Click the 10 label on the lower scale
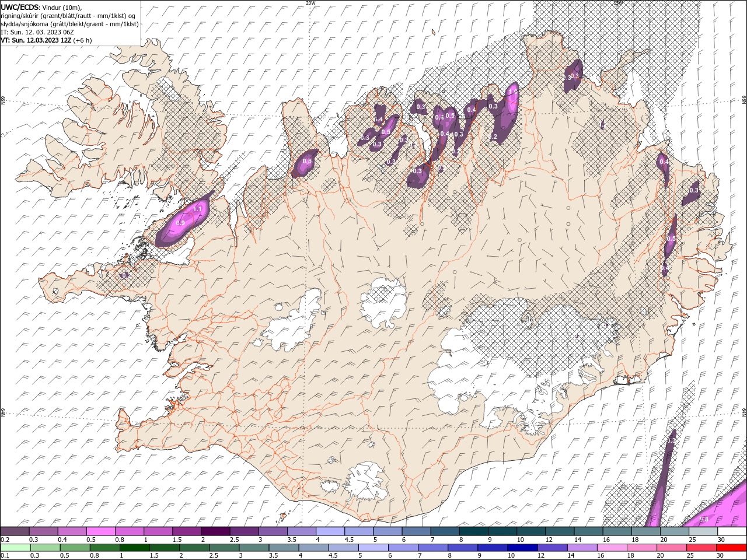747x560 pixels. pyautogui.click(x=511, y=555)
